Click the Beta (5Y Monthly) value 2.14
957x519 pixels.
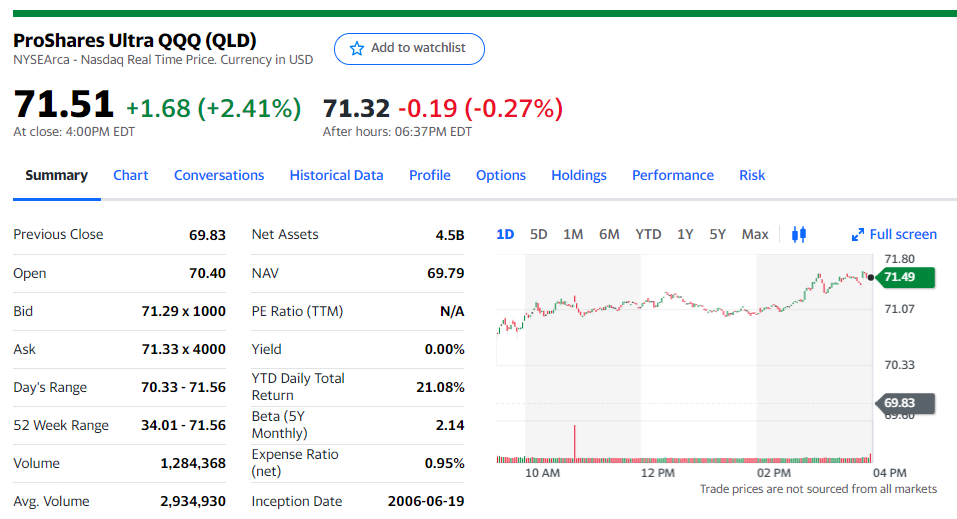[450, 425]
